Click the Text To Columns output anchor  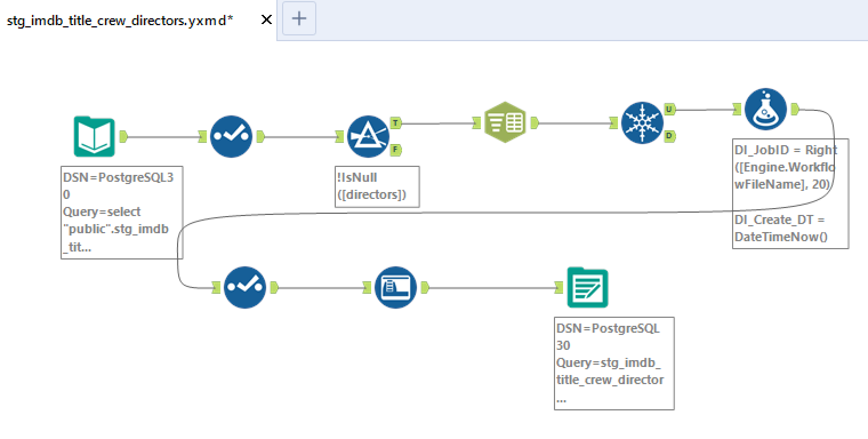(x=534, y=122)
